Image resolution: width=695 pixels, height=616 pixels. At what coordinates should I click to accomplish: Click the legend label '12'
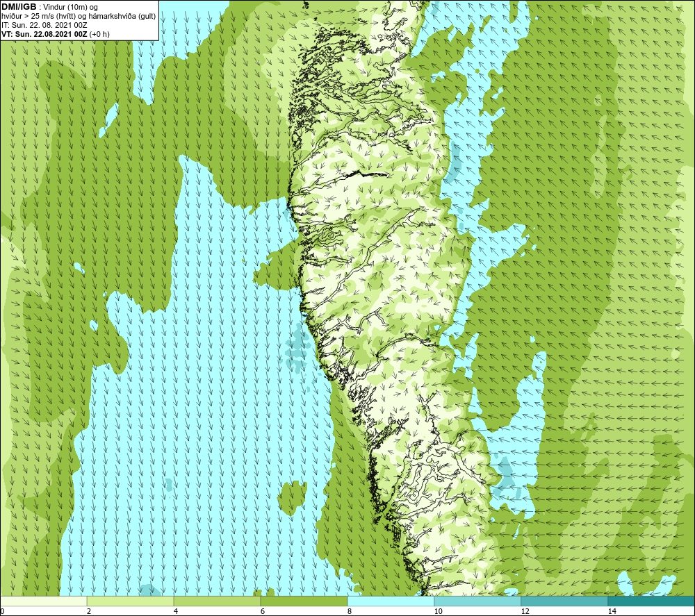(x=525, y=611)
